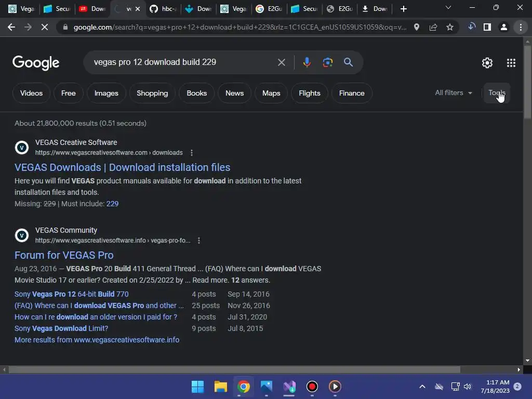The width and height of the screenshot is (532, 399).
Task: Click the address bar URL field
Action: tap(240, 27)
